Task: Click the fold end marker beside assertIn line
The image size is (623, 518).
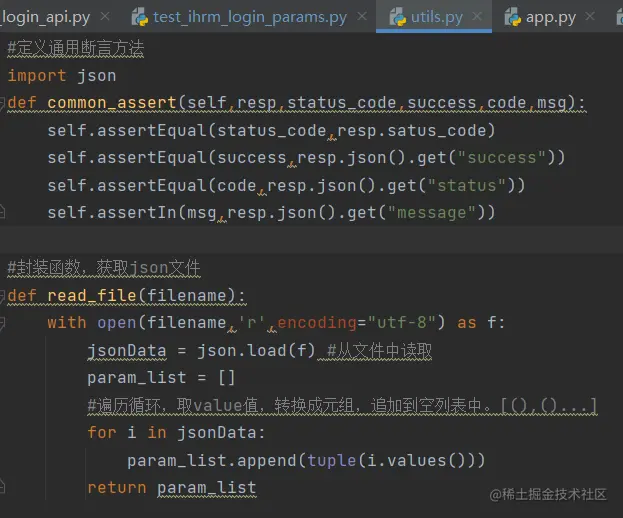Action: (2, 213)
